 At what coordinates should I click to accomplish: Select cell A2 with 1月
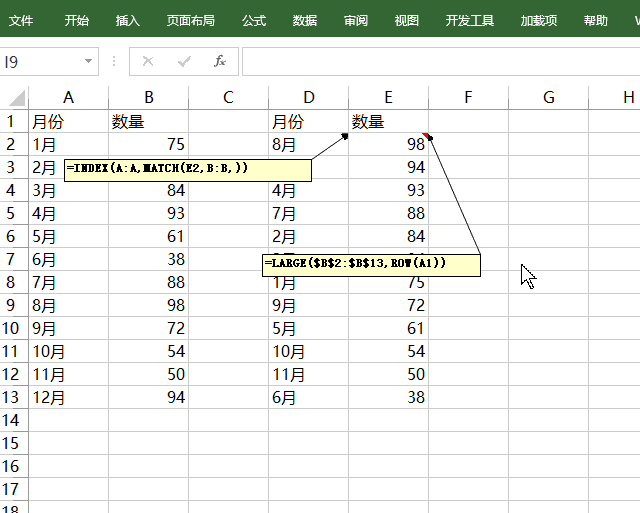69,144
